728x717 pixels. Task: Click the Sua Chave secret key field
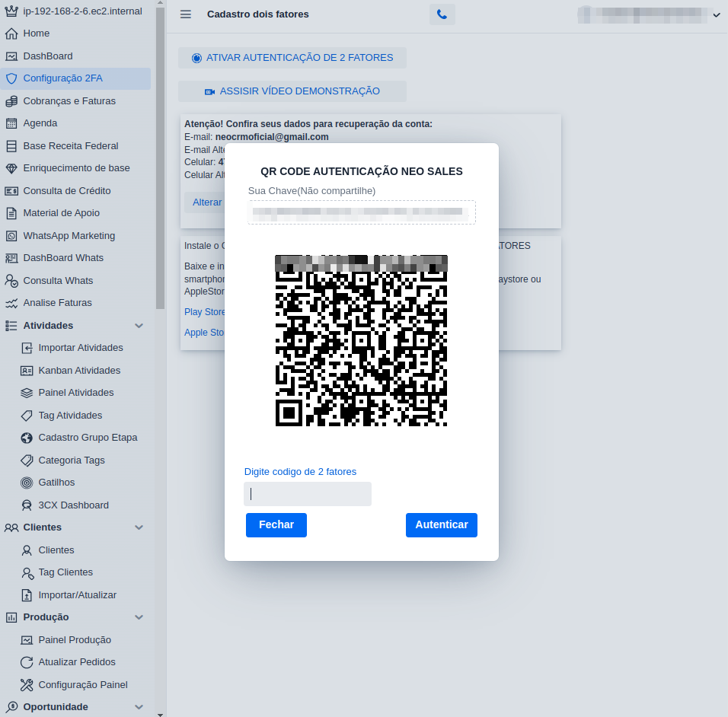click(362, 212)
